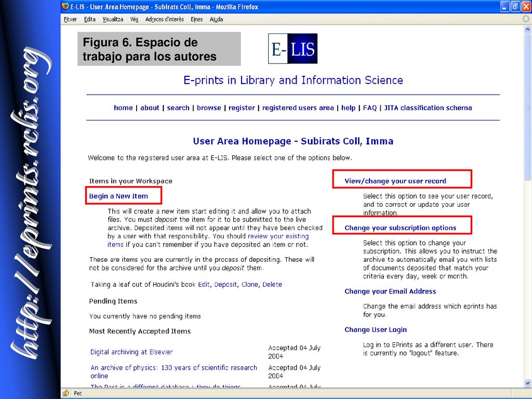Open View/change your user record
The width and height of the screenshot is (532, 399).
[395, 181]
